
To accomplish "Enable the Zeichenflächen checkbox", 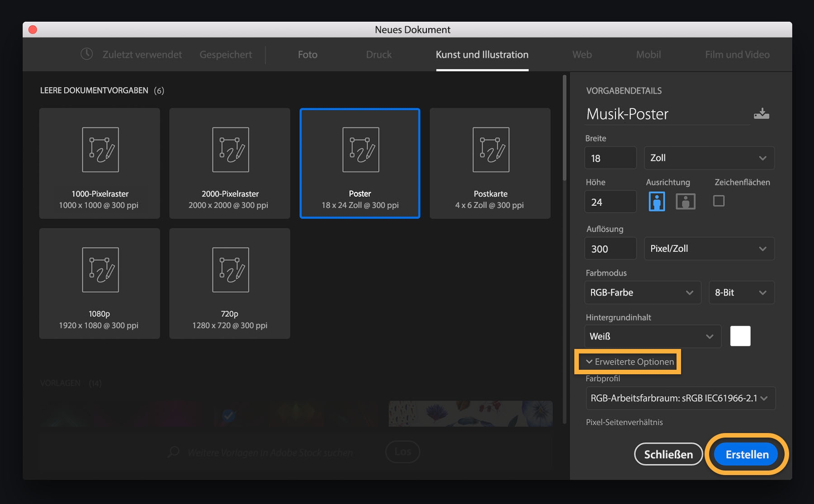I will (x=719, y=201).
